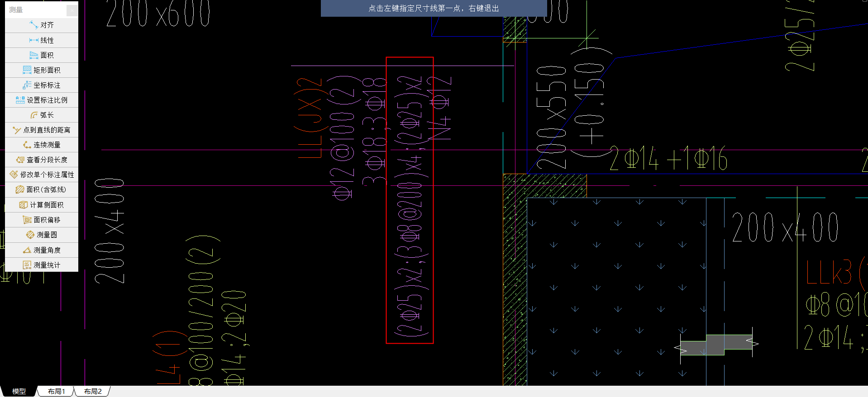Open the 布局2 layout tab

coord(93,391)
